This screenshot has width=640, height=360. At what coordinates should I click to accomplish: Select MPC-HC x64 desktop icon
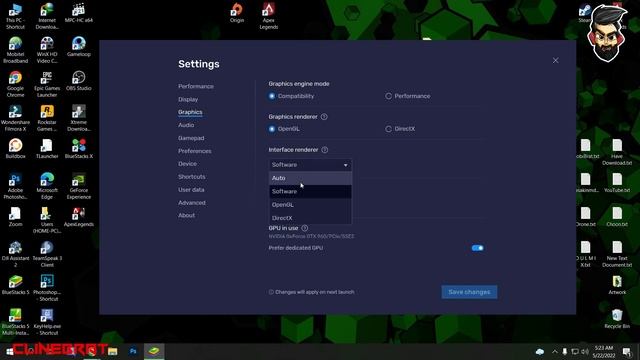click(78, 13)
